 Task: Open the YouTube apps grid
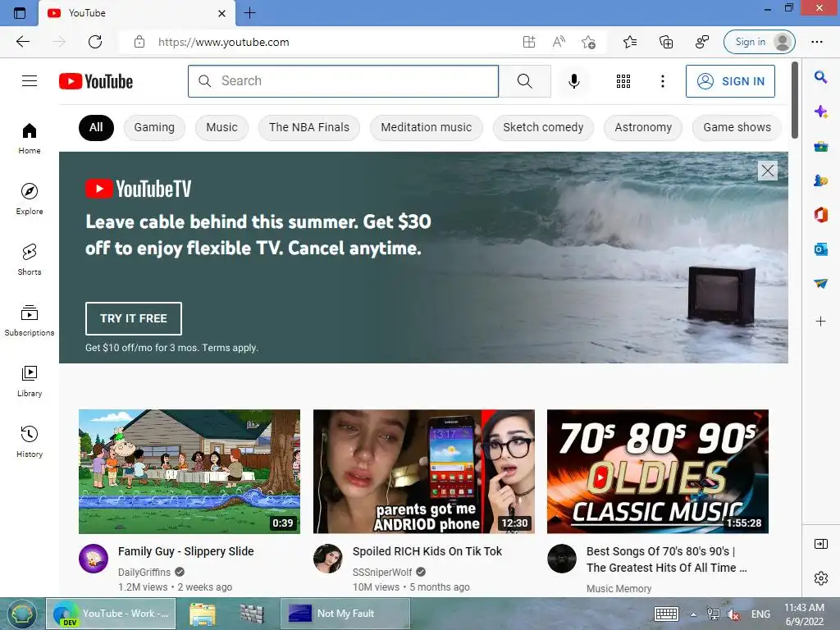click(623, 81)
